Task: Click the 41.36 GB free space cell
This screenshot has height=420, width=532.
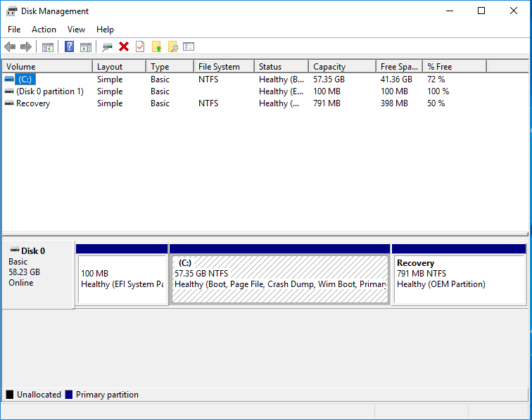Action: coord(396,79)
